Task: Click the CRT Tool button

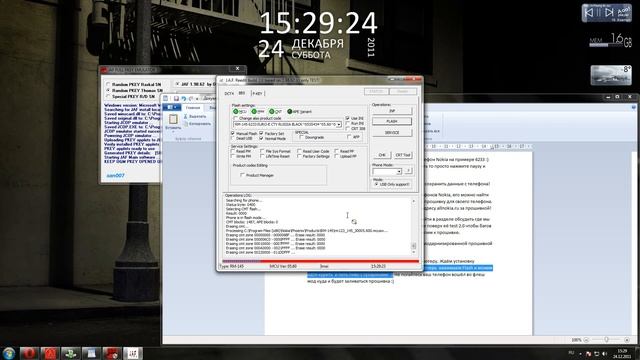Action: coord(403,155)
